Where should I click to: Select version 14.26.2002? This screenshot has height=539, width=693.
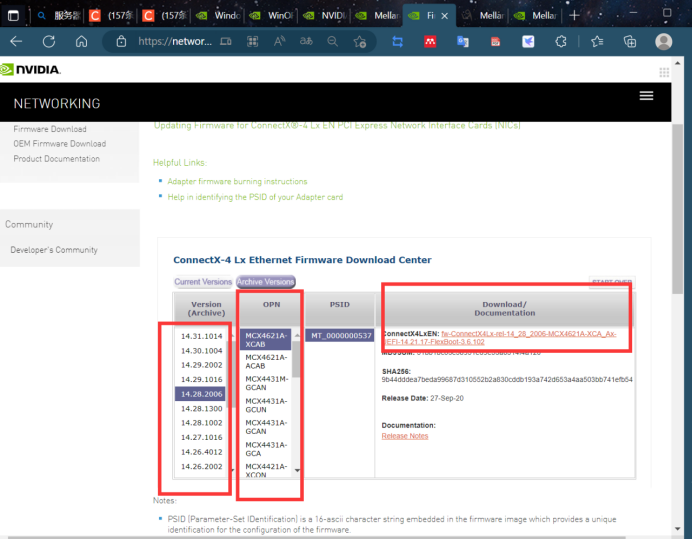click(x=202, y=467)
